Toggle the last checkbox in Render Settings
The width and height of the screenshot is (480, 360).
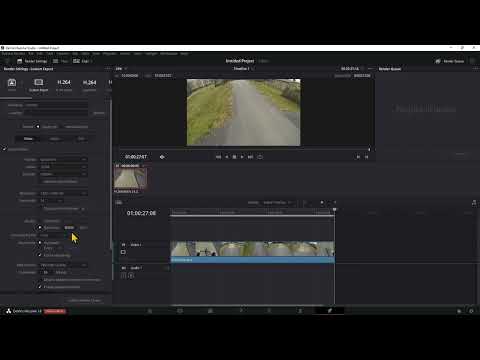[40, 287]
